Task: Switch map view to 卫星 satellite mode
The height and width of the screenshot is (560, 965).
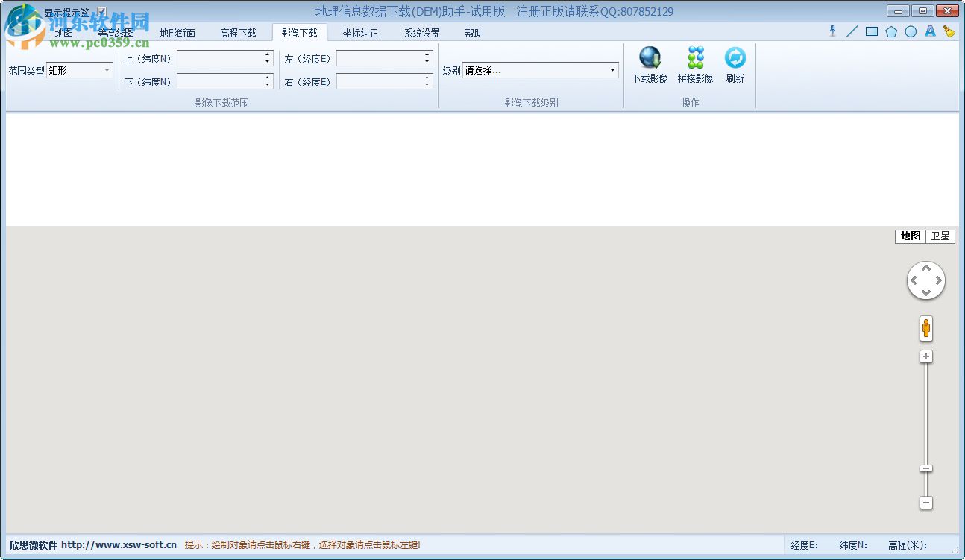Action: click(940, 236)
